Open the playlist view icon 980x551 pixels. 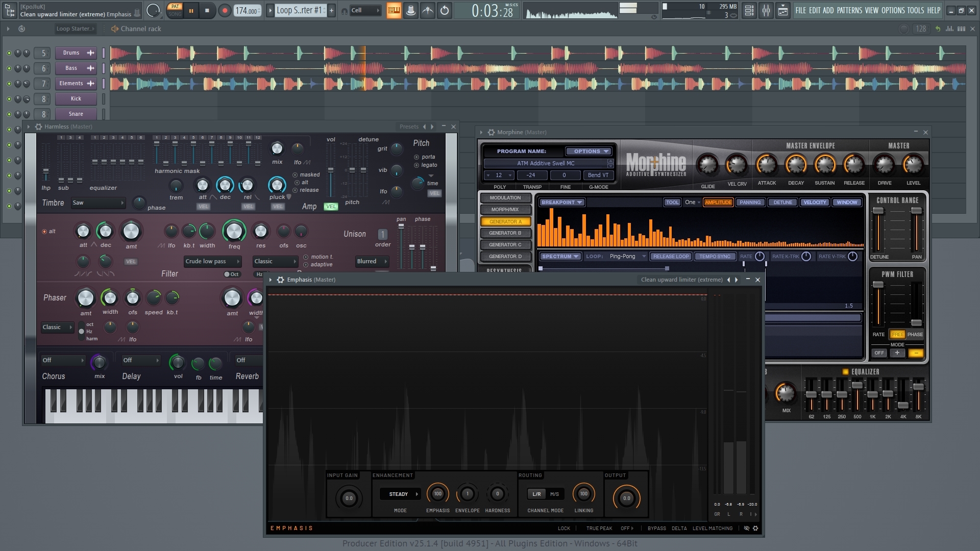[749, 11]
